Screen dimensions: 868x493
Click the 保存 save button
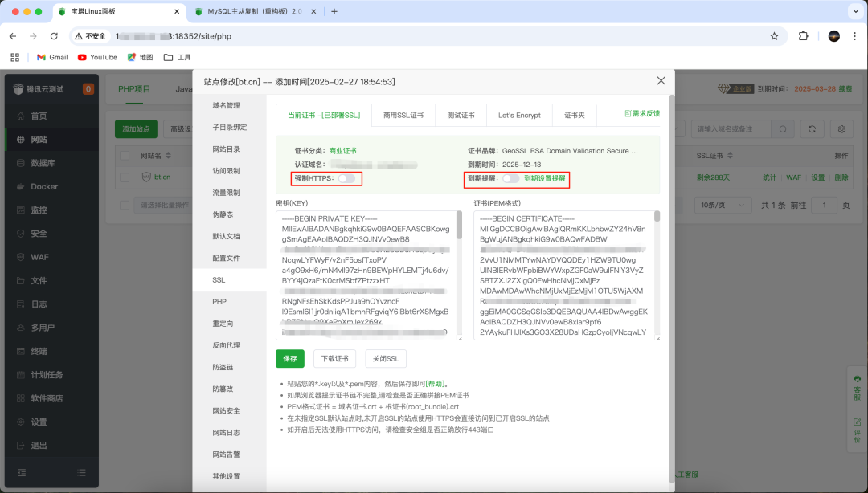coord(290,359)
